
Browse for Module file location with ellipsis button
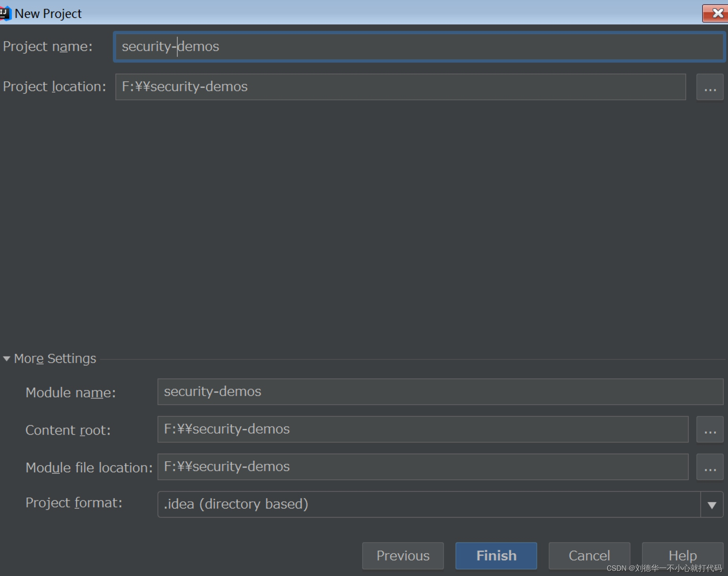(x=710, y=467)
